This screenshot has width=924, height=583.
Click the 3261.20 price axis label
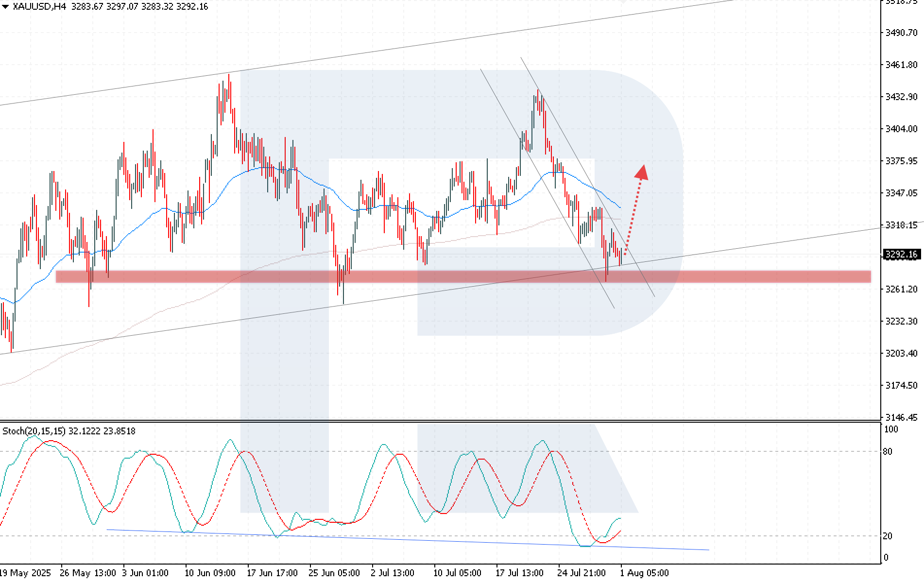point(901,289)
